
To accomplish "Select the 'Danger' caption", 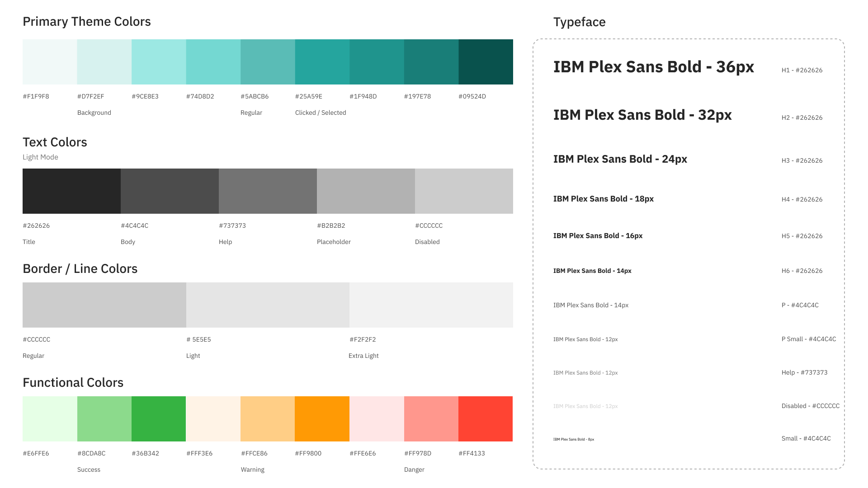I will tap(414, 469).
